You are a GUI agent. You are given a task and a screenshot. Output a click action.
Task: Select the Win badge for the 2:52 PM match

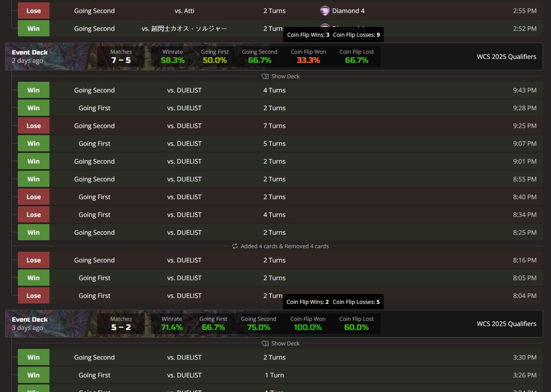pyautogui.click(x=34, y=28)
